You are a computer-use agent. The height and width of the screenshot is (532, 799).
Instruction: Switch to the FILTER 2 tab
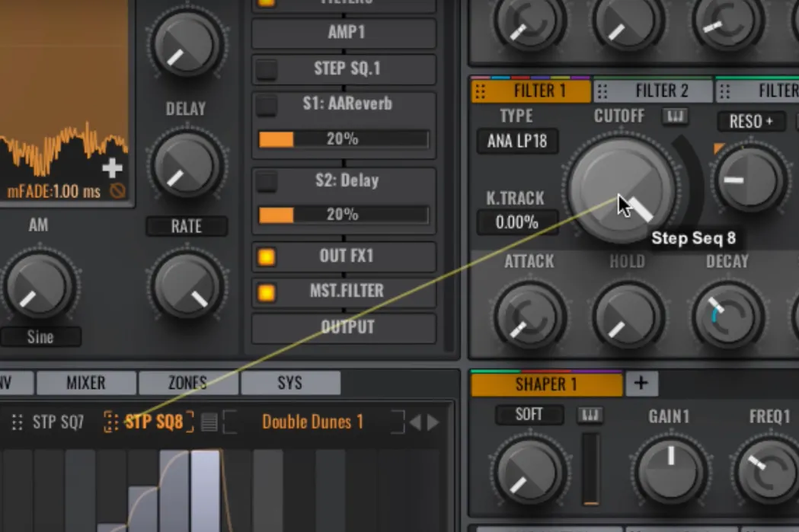point(653,91)
